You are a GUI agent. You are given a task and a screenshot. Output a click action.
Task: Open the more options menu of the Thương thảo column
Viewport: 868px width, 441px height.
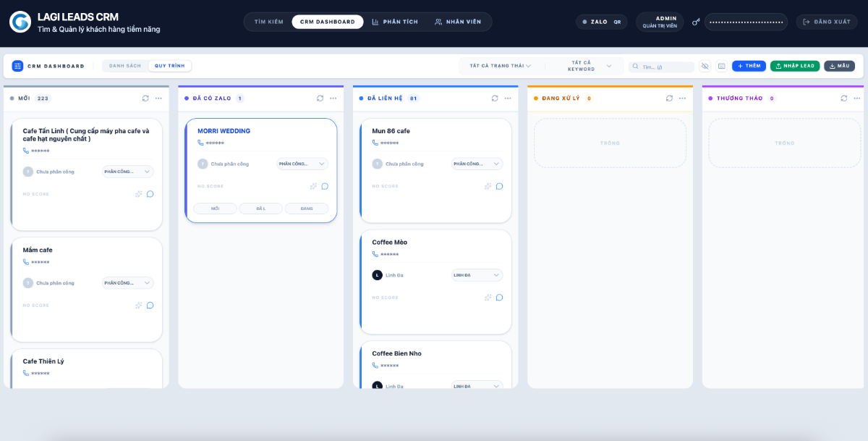pyautogui.click(x=856, y=98)
